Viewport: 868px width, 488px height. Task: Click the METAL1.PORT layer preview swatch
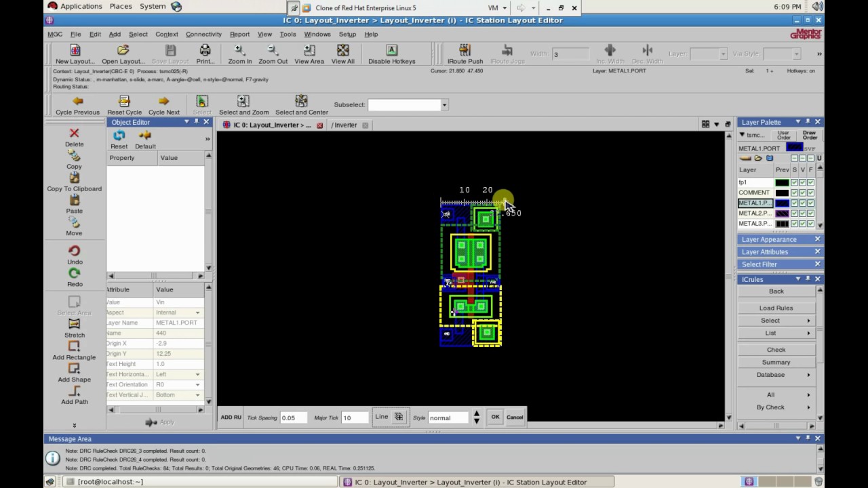click(x=782, y=203)
